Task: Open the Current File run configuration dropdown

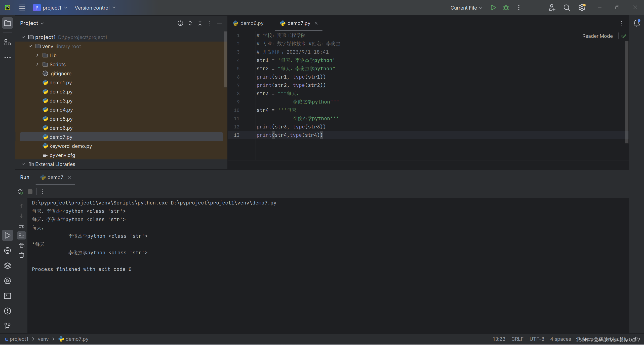Action: pos(466,8)
